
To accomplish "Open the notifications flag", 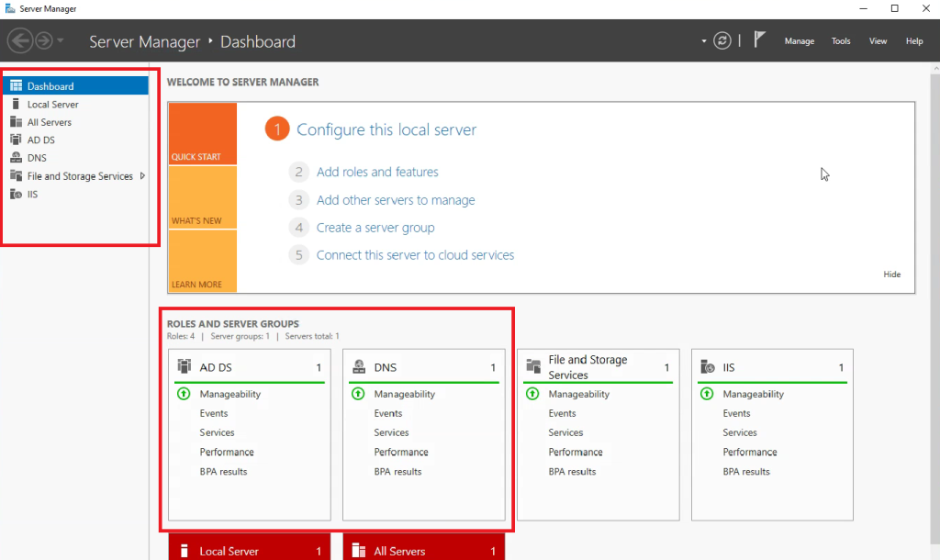I will [x=759, y=39].
